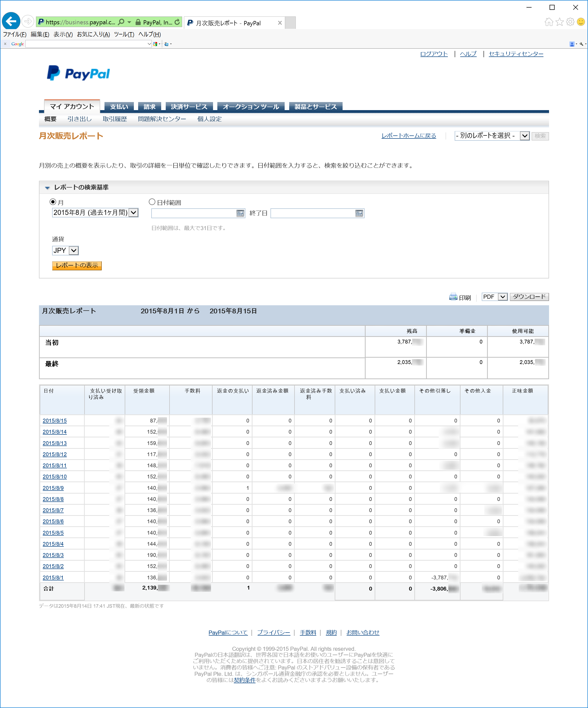588x708 pixels.
Task: Switch to the 決済サービス tab
Action: click(x=189, y=107)
